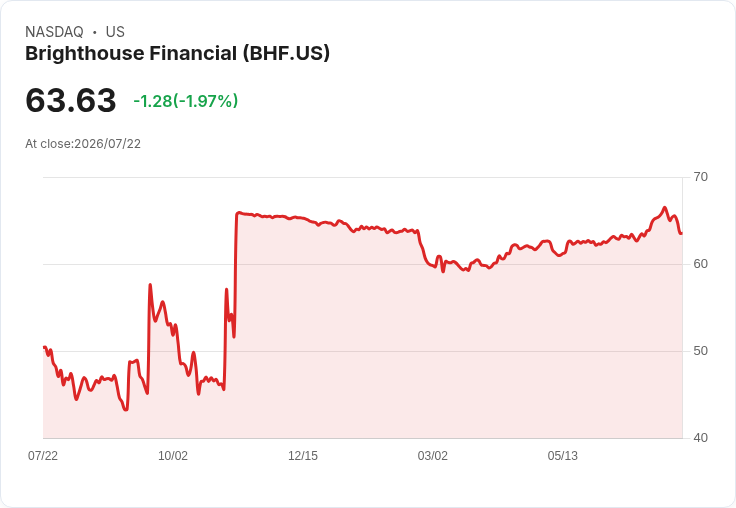The width and height of the screenshot is (736, 508).
Task: Click the US market label
Action: tap(115, 32)
